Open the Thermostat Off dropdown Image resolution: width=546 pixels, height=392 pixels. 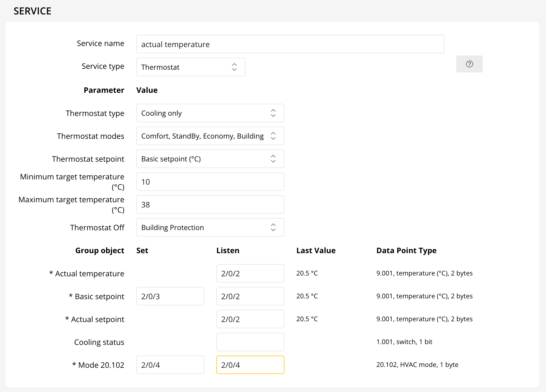coord(210,227)
